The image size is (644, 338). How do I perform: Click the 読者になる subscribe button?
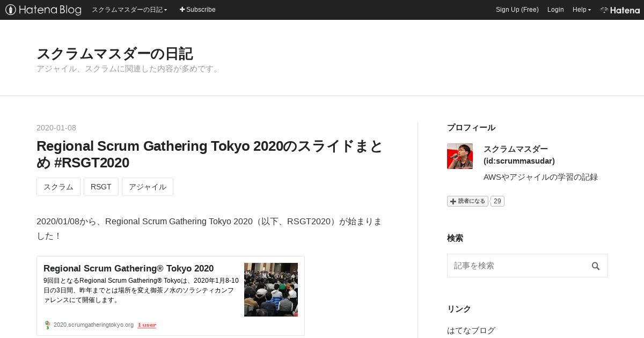tap(467, 201)
